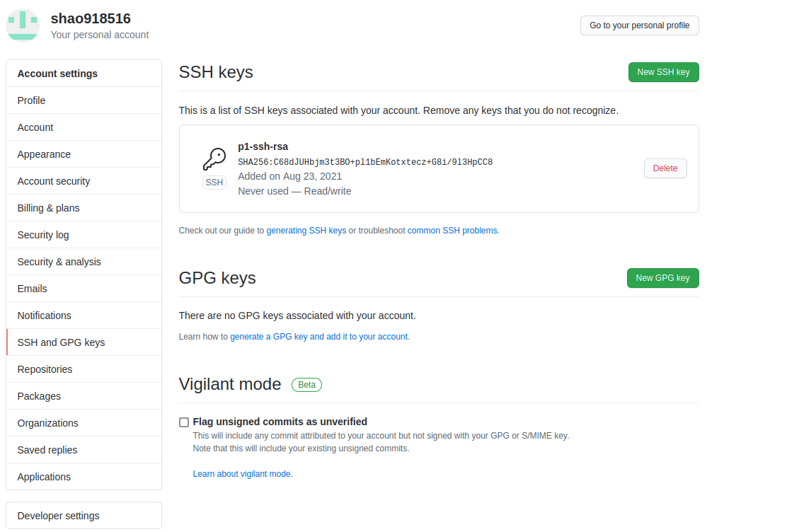
Task: Open Repositories settings
Action: click(84, 369)
